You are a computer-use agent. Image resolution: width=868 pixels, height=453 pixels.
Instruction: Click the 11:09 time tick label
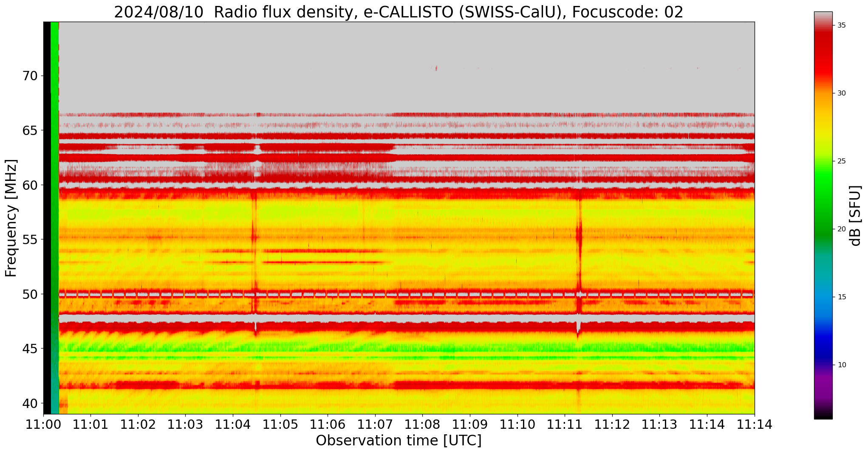click(470, 424)
